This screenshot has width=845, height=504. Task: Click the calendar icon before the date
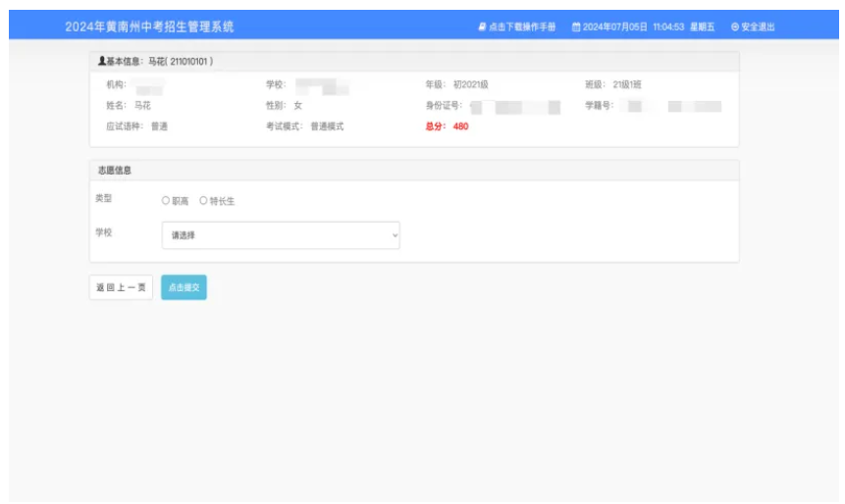[576, 26]
